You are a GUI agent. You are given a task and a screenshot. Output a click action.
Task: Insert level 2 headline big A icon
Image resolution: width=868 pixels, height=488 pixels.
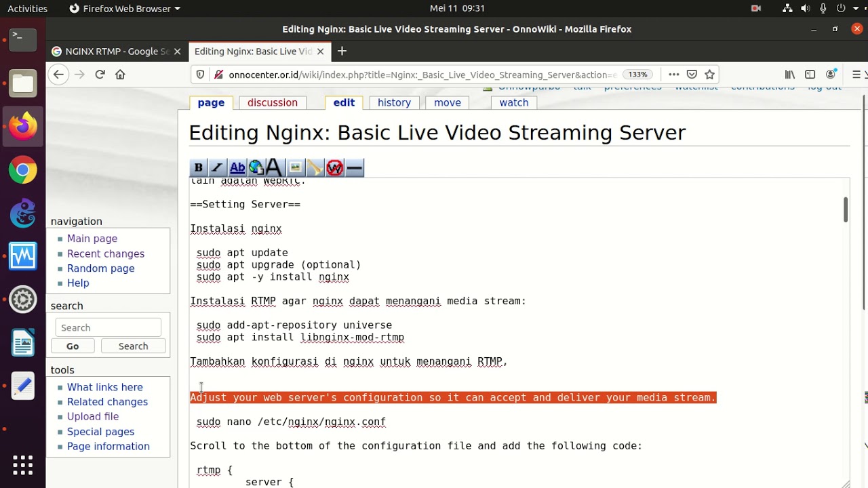275,168
